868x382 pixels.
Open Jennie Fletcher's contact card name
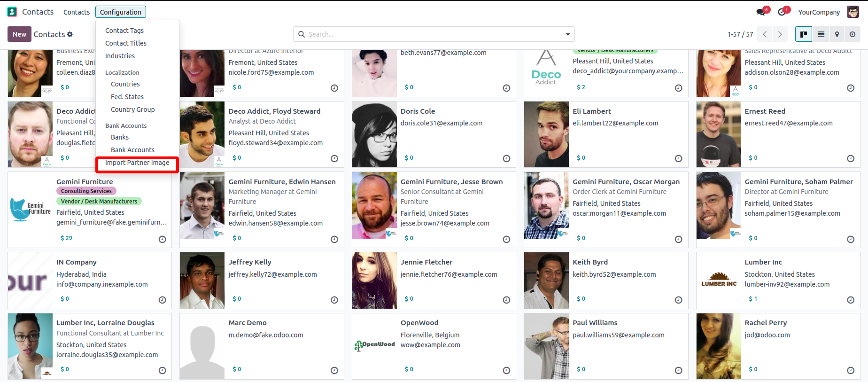426,262
